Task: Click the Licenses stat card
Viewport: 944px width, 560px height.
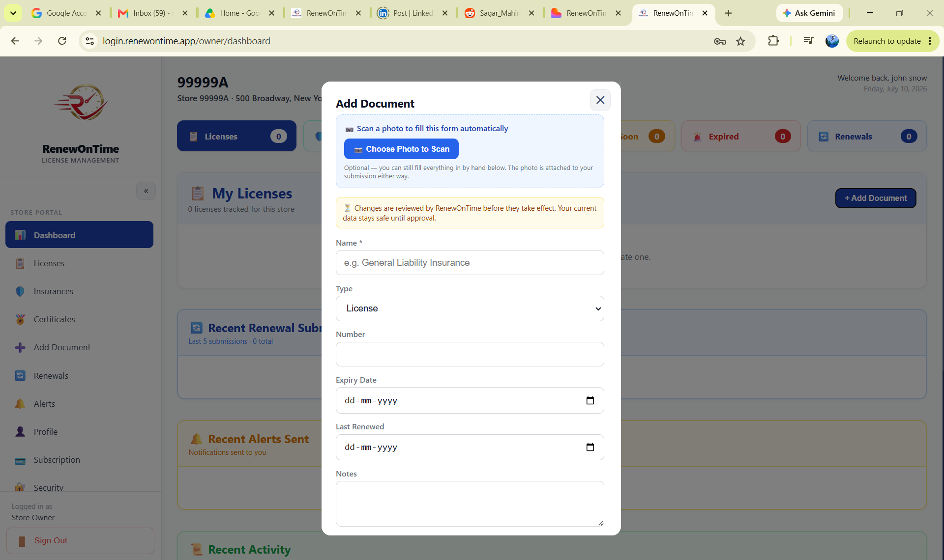Action: 236,136
